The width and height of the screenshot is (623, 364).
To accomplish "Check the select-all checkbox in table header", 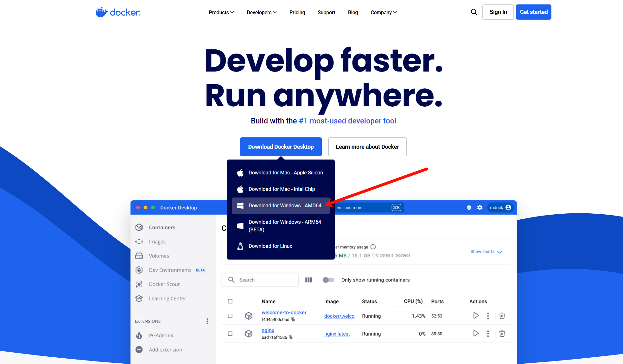I will pyautogui.click(x=230, y=301).
